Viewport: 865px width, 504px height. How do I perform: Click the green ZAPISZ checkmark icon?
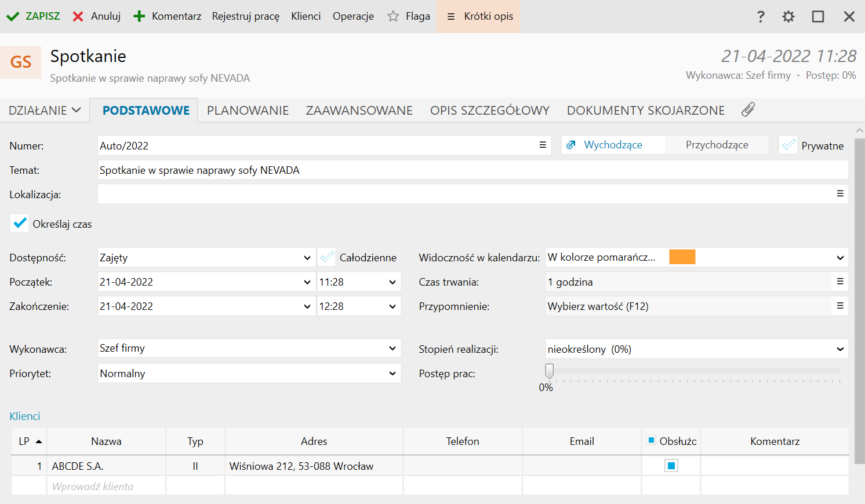point(13,17)
